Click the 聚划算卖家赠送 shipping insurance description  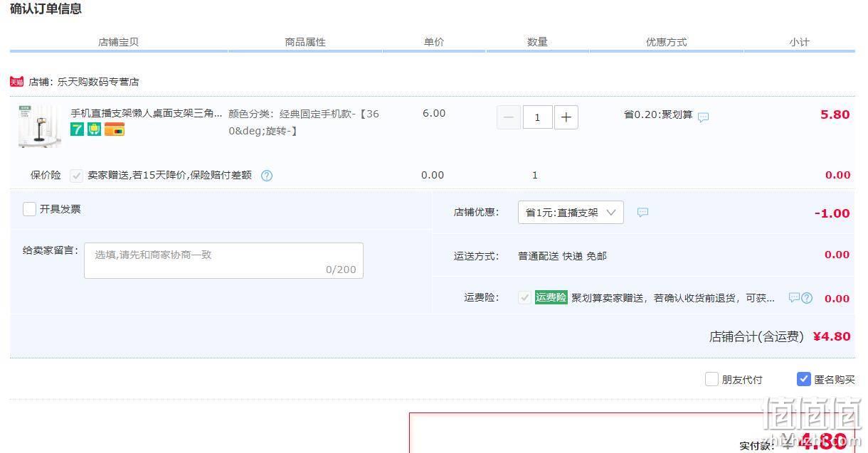[x=674, y=298]
